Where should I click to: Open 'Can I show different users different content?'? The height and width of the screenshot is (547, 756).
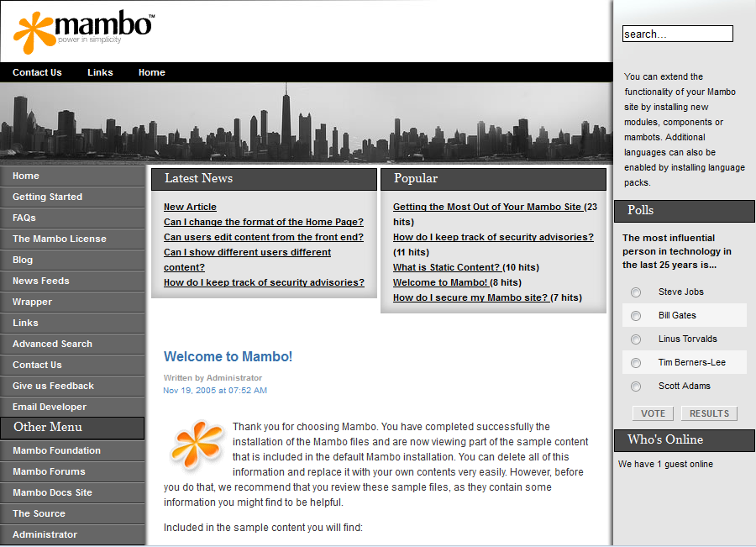(247, 260)
